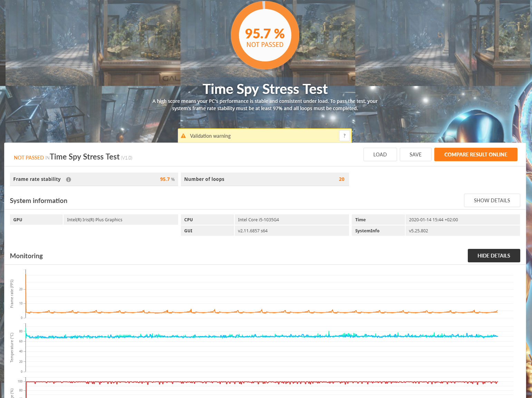Select GPU value Intel(R) Iris(R) Plus Graphics

pos(95,220)
